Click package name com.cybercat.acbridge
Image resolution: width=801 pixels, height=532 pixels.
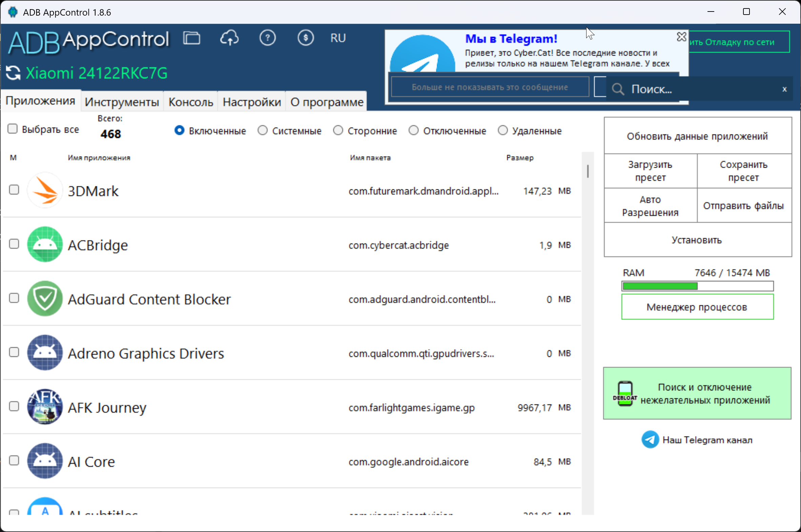pyautogui.click(x=398, y=245)
